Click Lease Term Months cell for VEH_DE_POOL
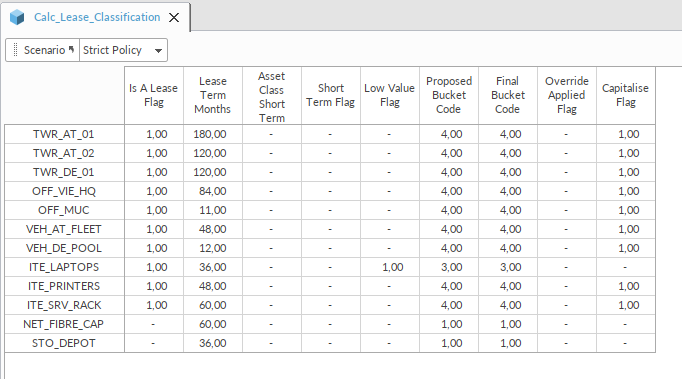Viewport: 682px width, 379px height. (213, 248)
